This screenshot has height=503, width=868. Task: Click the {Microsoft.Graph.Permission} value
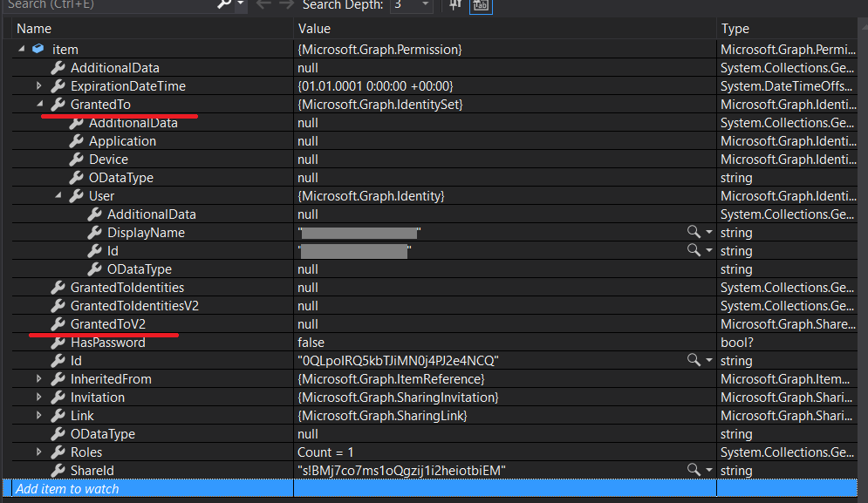click(379, 49)
